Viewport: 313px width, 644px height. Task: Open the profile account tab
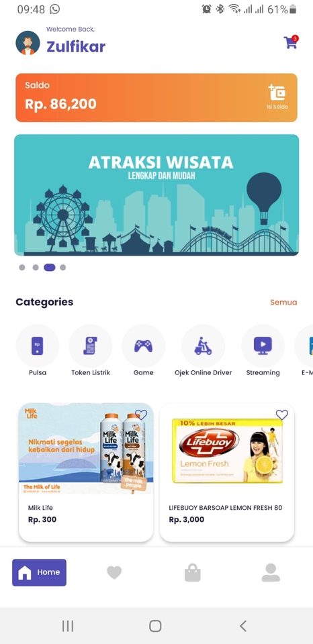271,572
